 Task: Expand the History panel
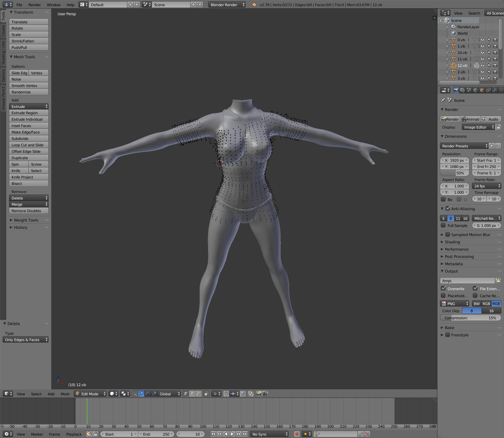point(20,228)
